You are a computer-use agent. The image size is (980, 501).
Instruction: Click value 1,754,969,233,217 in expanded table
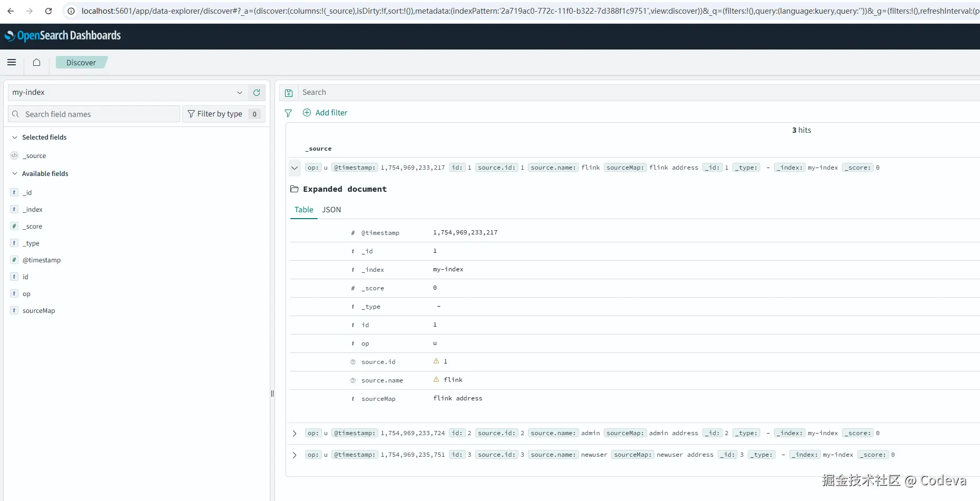point(465,232)
